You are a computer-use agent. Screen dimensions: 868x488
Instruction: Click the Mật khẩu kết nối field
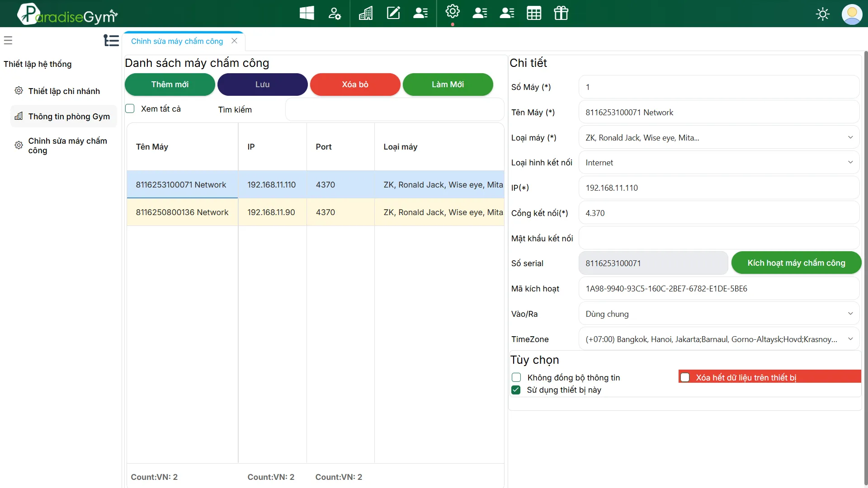point(719,238)
